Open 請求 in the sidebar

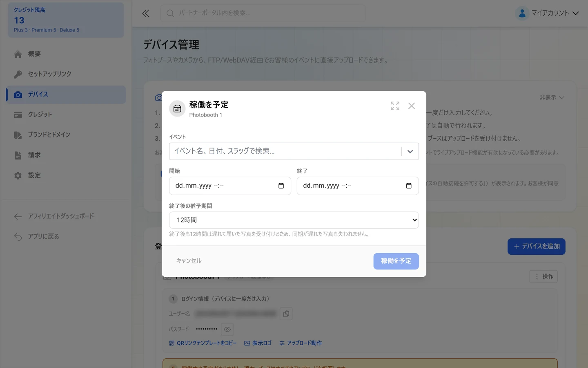(x=66, y=155)
